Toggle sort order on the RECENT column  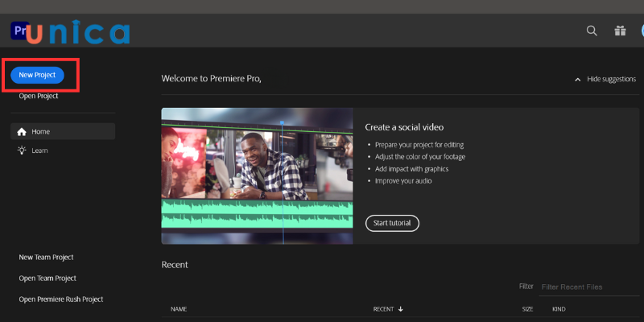388,309
